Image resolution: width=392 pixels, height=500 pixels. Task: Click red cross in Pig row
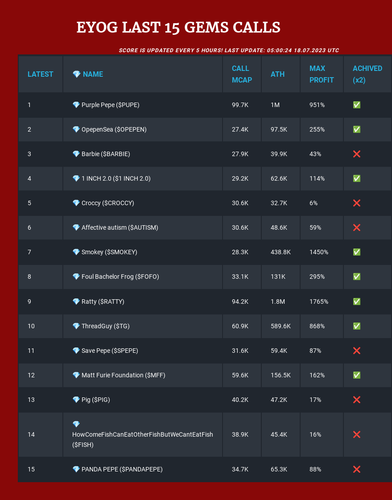pos(357,399)
